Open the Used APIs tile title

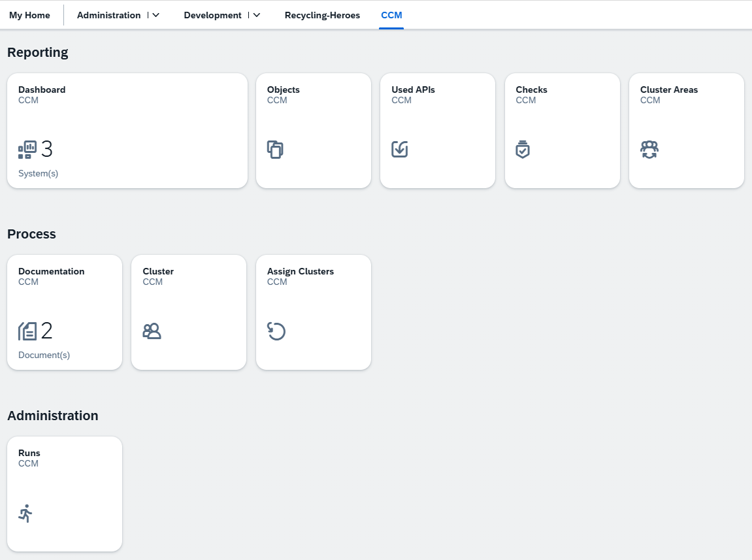point(413,90)
